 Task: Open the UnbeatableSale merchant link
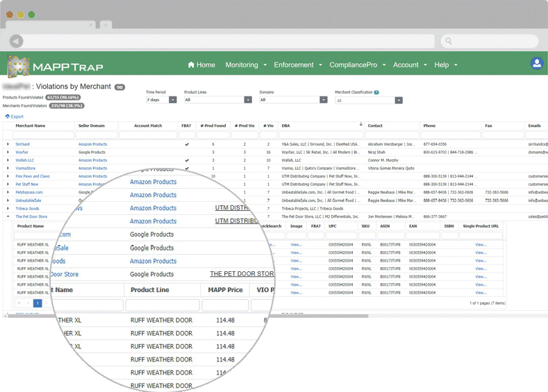(x=28, y=201)
